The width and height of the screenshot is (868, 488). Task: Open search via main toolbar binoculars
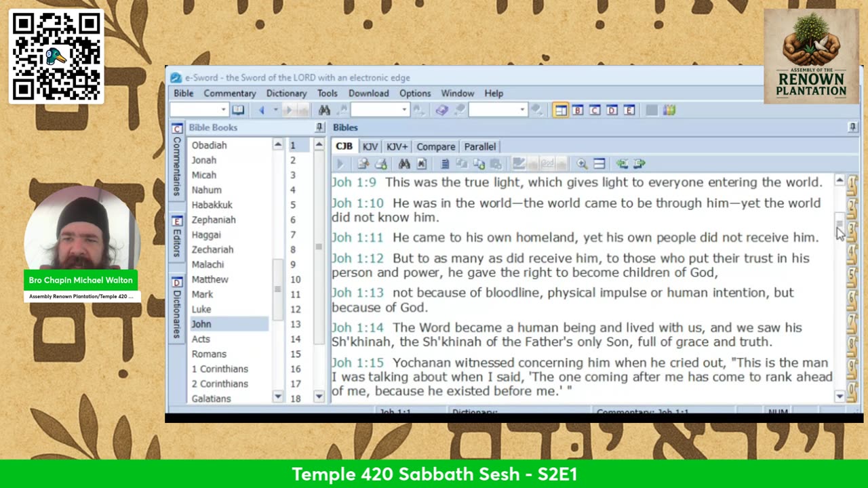[324, 110]
